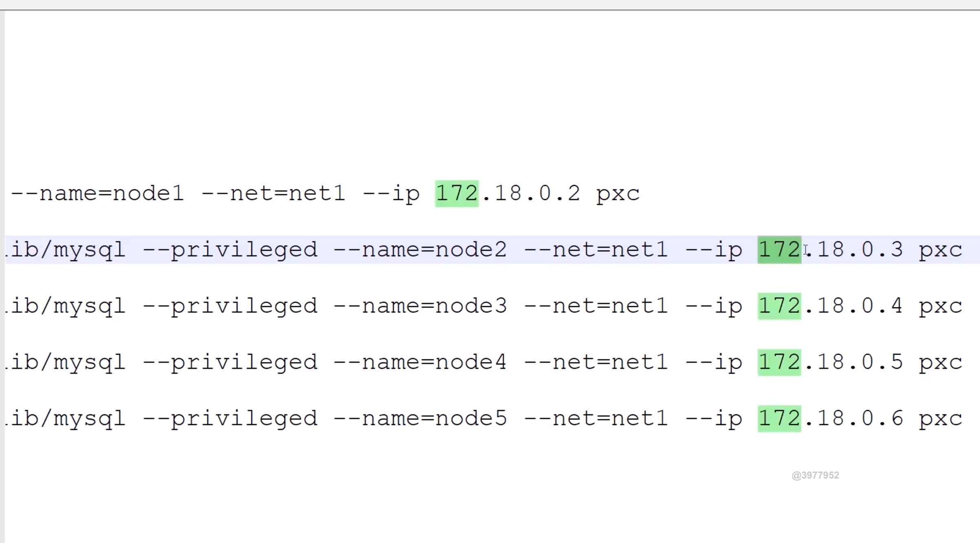
Task: Click the @3977952 watermark text
Action: click(x=815, y=475)
